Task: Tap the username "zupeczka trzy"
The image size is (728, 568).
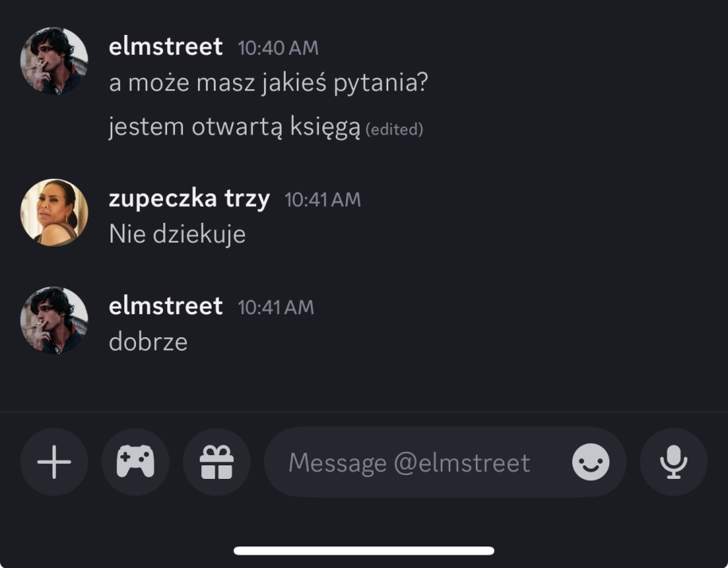Action: [189, 199]
